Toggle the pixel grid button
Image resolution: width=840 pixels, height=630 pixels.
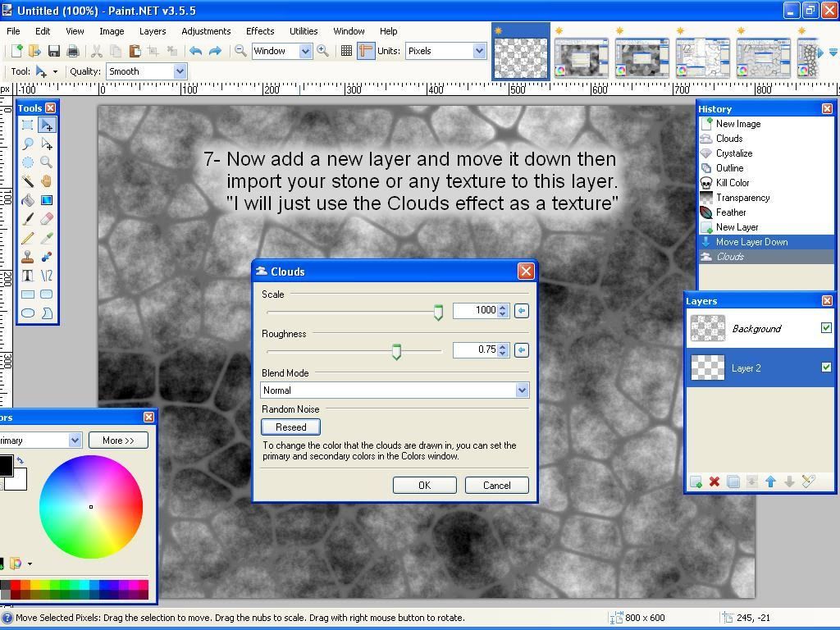click(347, 51)
